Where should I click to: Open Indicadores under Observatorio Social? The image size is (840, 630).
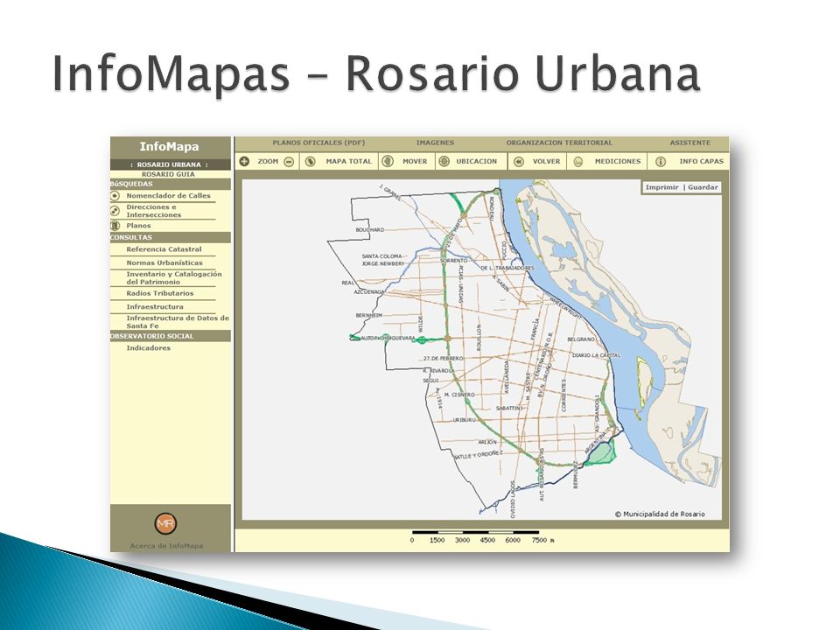[149, 348]
